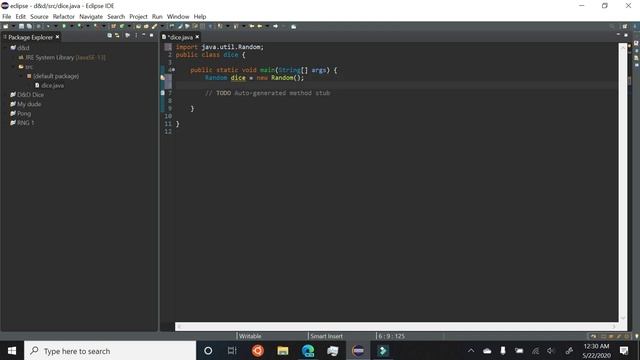Open the Refactor menu
Image resolution: width=640 pixels, height=360 pixels.
[64, 17]
